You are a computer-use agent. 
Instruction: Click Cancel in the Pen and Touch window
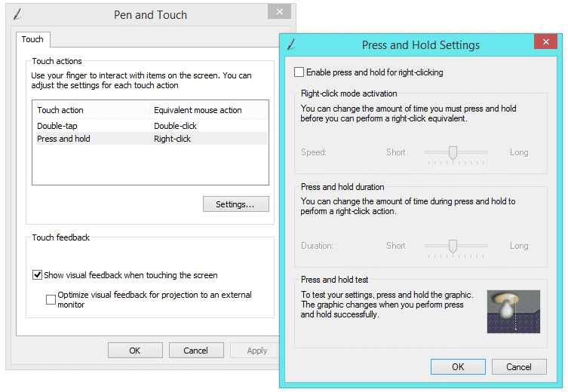[196, 351]
